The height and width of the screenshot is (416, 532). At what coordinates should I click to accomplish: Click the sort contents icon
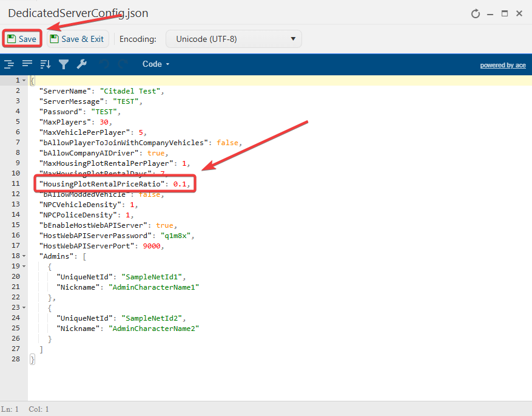coord(45,64)
